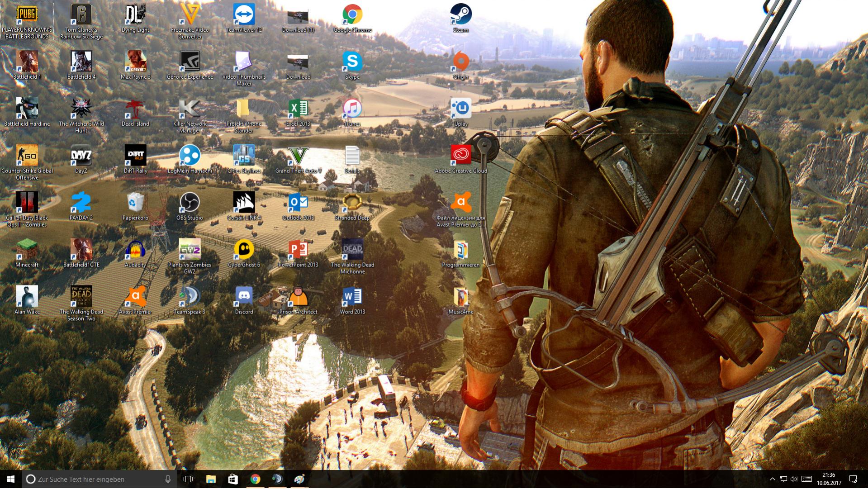Select DiRT Rally shortcut
Screen dimensions: 868x489
point(135,159)
